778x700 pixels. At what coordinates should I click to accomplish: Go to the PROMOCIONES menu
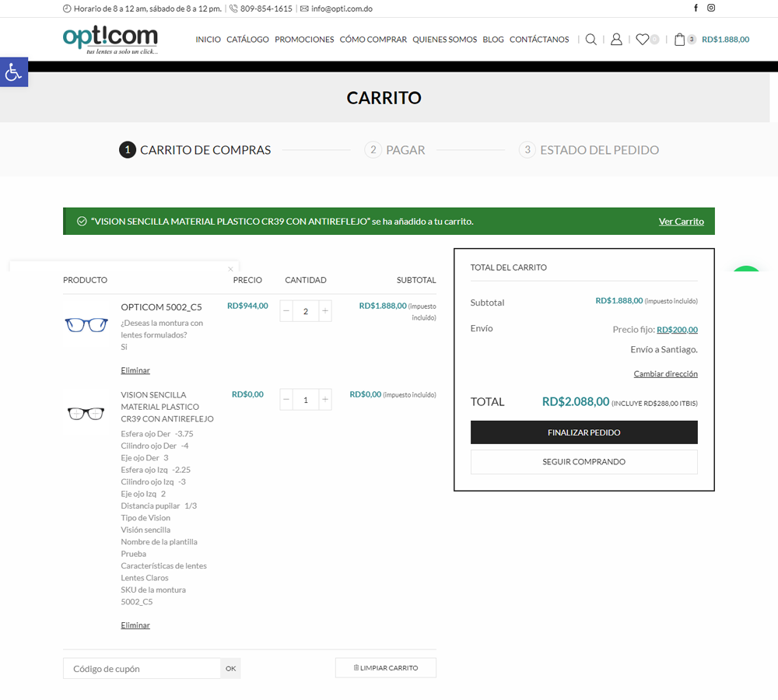click(x=304, y=40)
